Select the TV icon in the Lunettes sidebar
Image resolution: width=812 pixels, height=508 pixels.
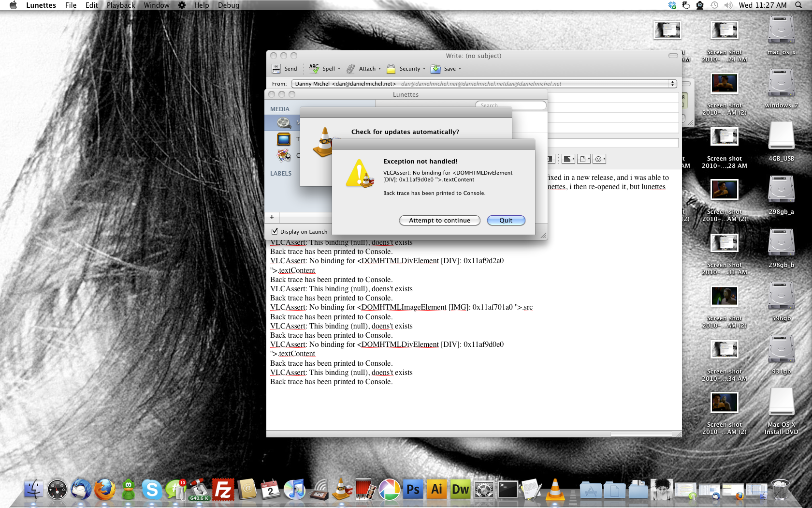coord(284,140)
